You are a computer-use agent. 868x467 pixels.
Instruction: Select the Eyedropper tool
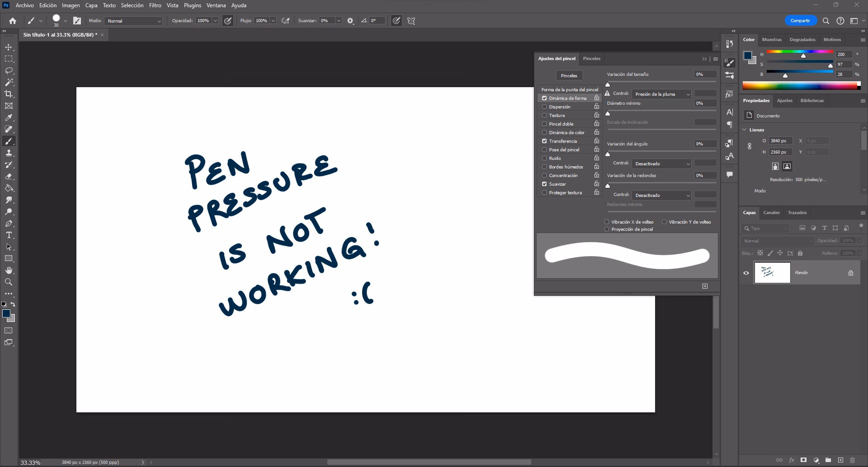[9, 117]
